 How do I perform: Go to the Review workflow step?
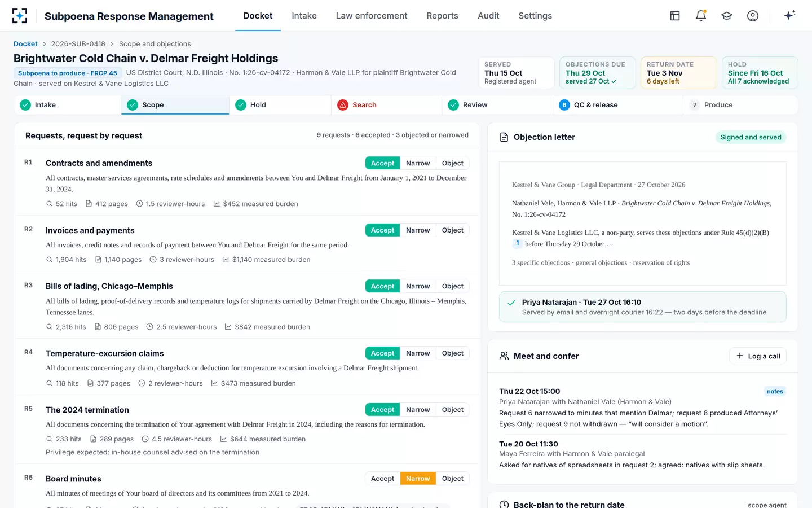(497, 105)
